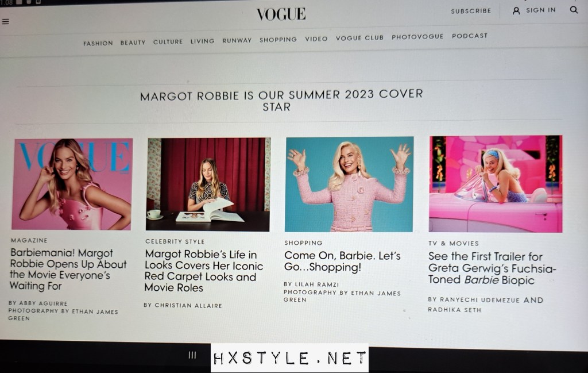Open the Fashion menu item

[x=98, y=44]
